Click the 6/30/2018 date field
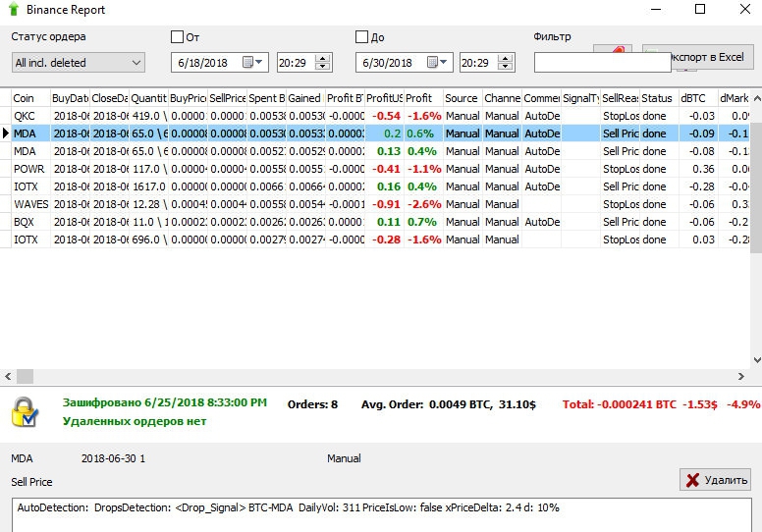The height and width of the screenshot is (532, 762). click(x=405, y=63)
